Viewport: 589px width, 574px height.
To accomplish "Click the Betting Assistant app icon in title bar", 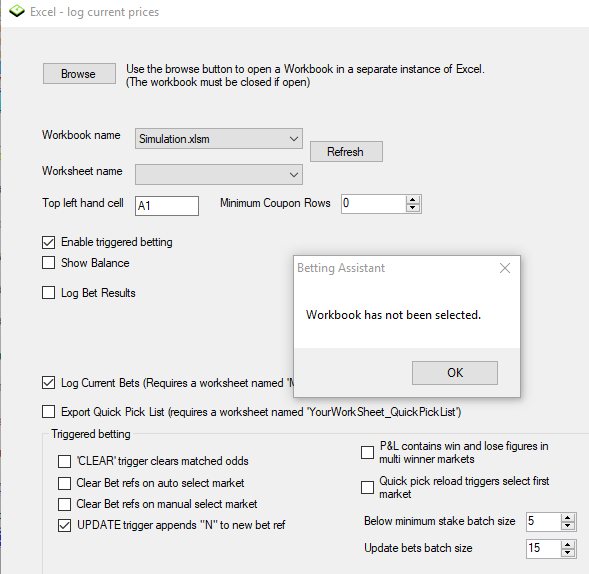I will pyautogui.click(x=17, y=11).
